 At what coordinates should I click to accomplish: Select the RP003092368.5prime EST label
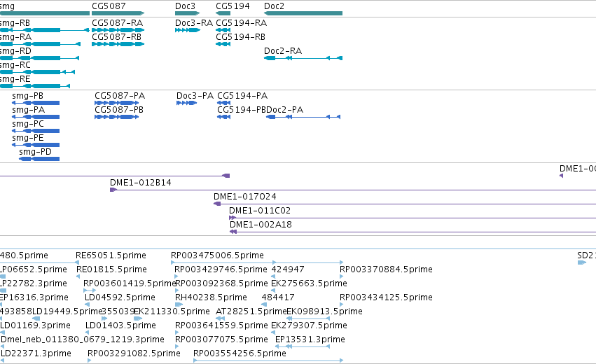coord(221,283)
